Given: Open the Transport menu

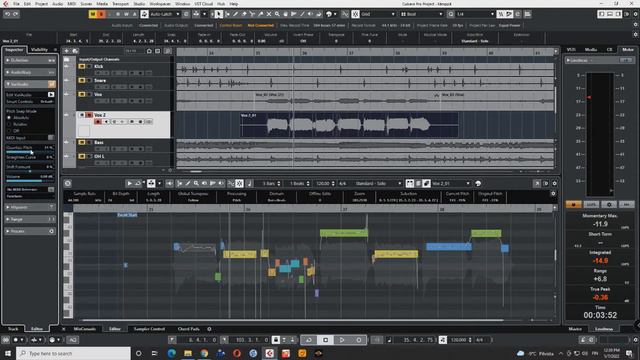Looking at the screenshot, I should tap(120, 4).
